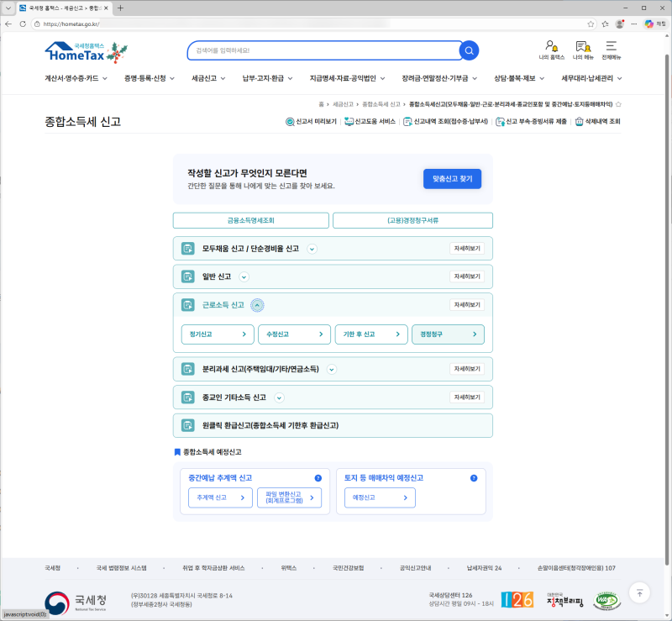Open 상담·불복·제보 menu
This screenshot has height=621, width=672.
coord(519,78)
